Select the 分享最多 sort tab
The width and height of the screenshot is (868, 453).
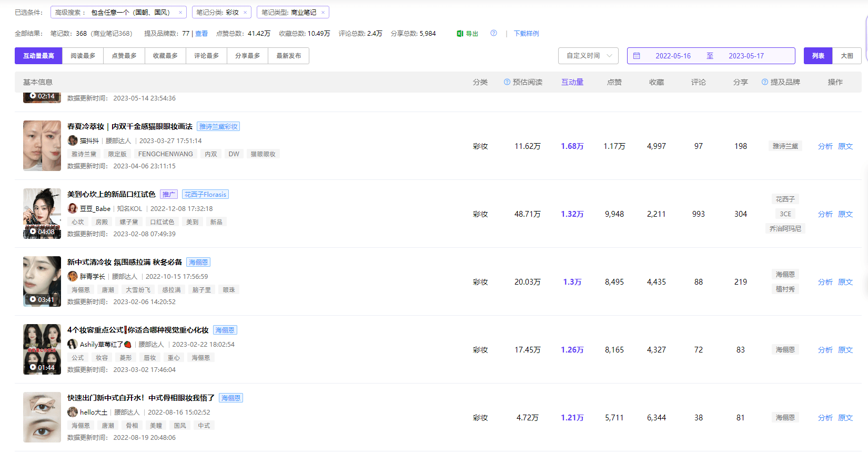pyautogui.click(x=247, y=56)
